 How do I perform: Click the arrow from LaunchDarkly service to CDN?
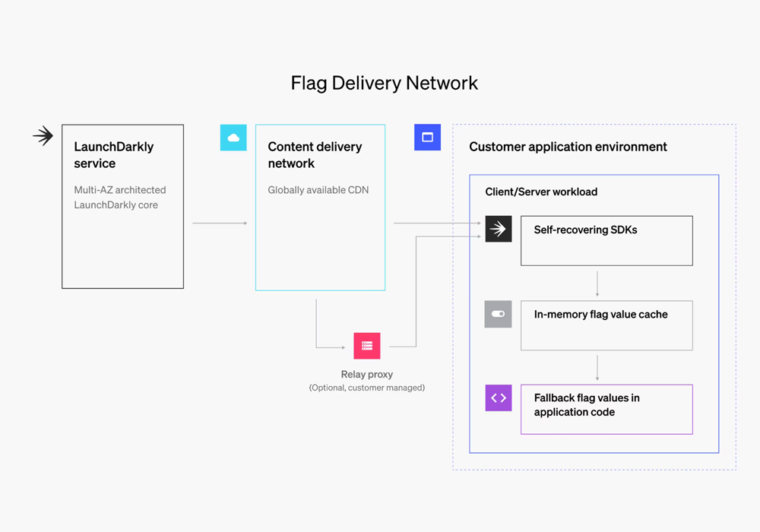coord(220,223)
